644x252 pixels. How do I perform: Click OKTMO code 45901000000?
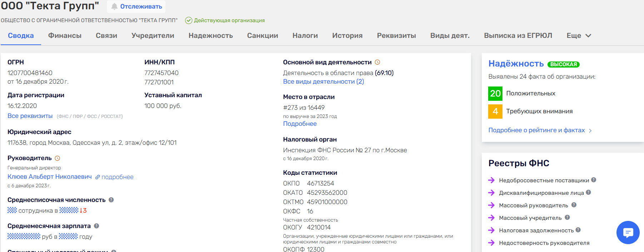point(327,202)
